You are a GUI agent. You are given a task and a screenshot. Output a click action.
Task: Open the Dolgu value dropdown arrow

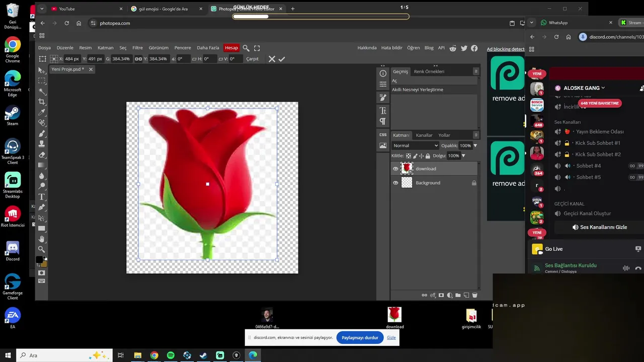(x=463, y=156)
